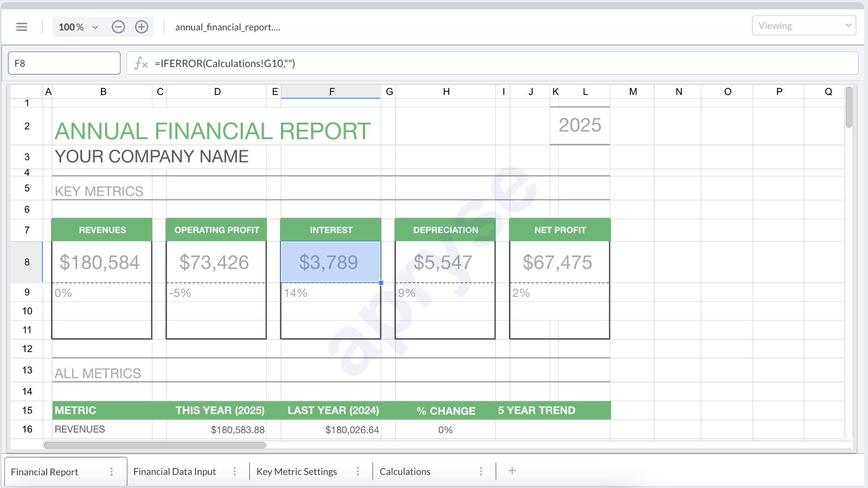Click the ALL METRICS heading
868x488 pixels.
pyautogui.click(x=98, y=373)
